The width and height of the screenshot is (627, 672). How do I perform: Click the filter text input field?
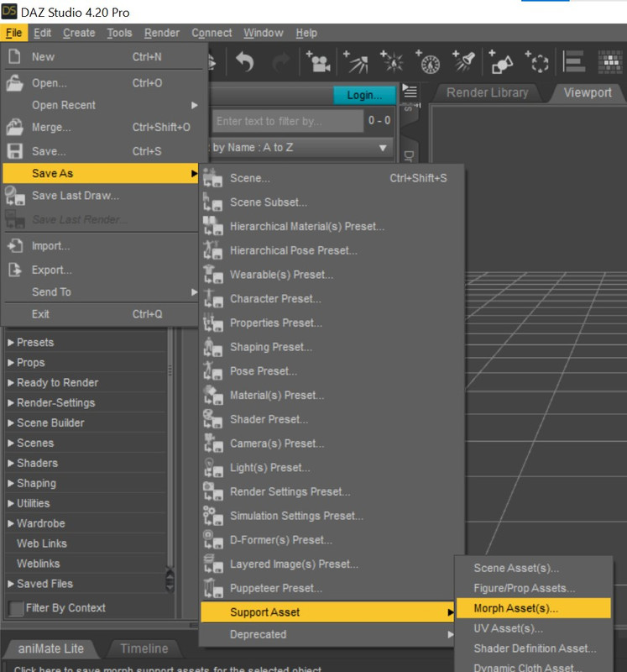pyautogui.click(x=287, y=121)
